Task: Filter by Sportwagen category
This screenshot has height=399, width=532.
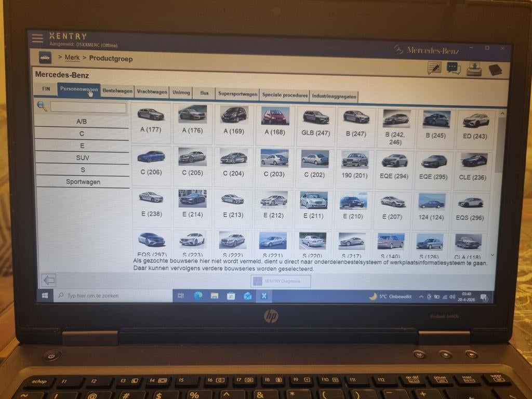Action: pyautogui.click(x=83, y=182)
